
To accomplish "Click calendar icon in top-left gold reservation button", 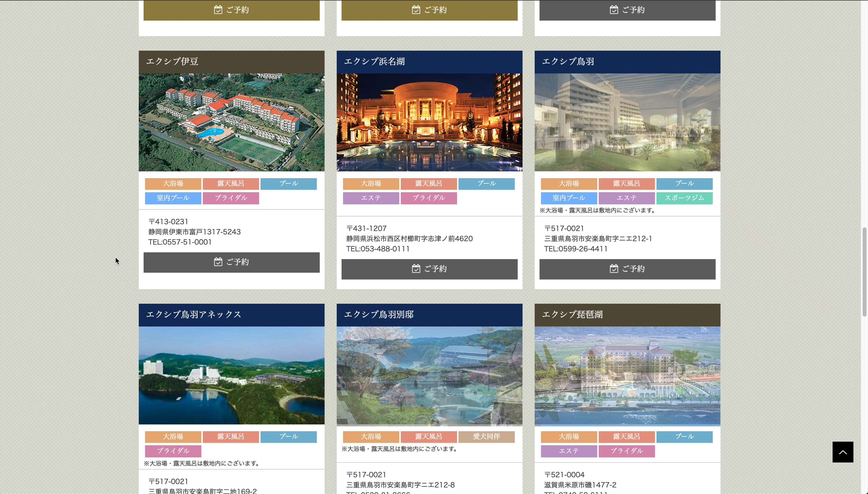I will point(218,10).
